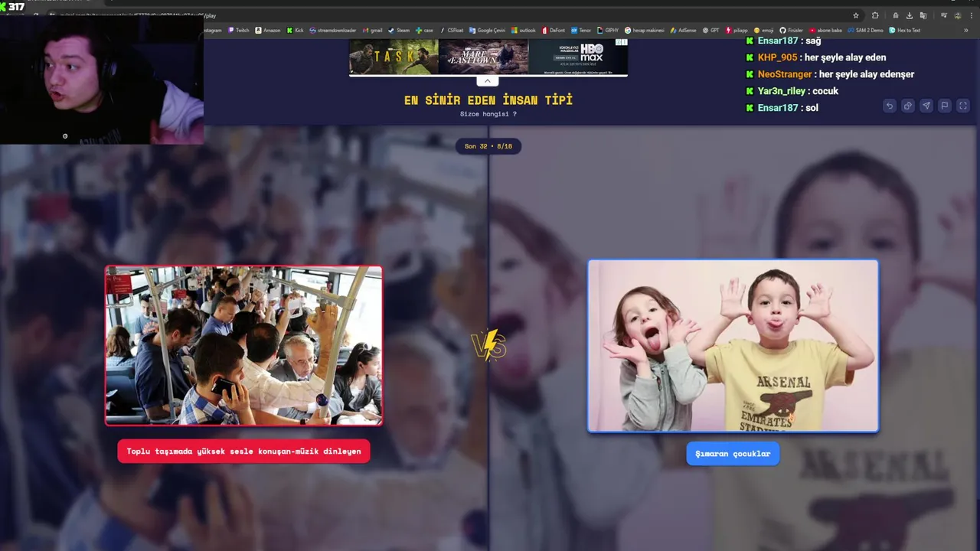This screenshot has height=551, width=980.
Task: Open the Tenor bookmark
Action: pos(581,31)
